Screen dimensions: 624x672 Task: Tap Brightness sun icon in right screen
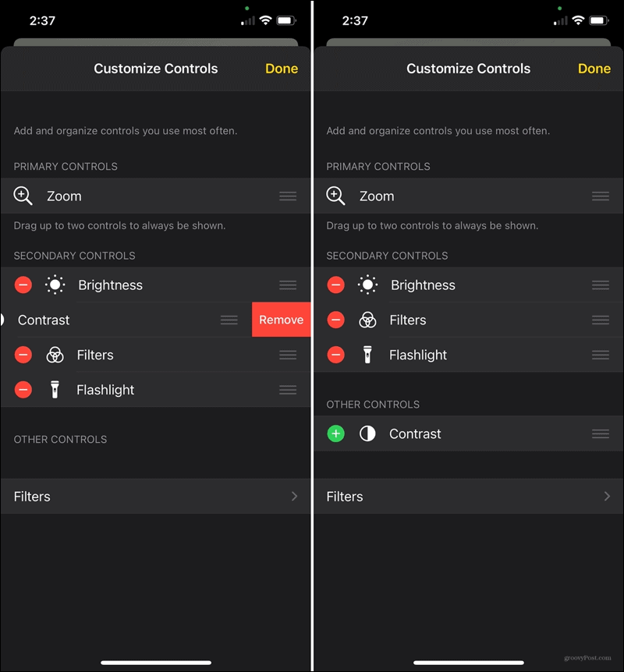(x=367, y=285)
